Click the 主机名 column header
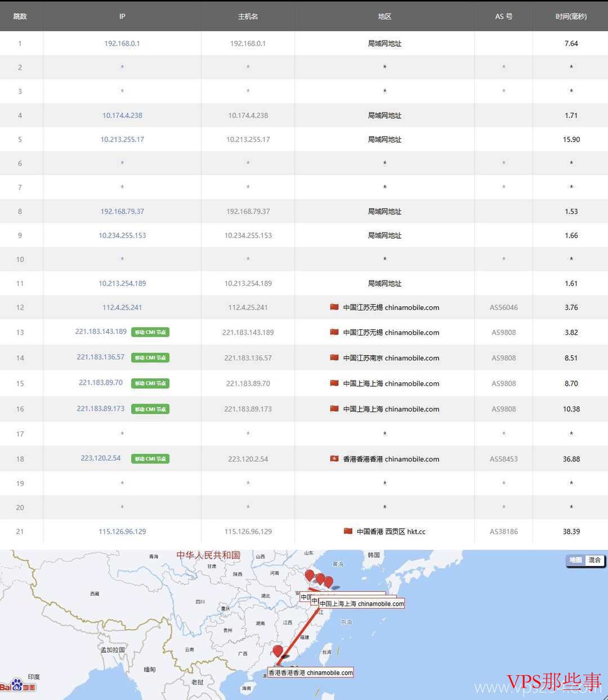Screen dimensions: 608x700 pyautogui.click(x=248, y=16)
